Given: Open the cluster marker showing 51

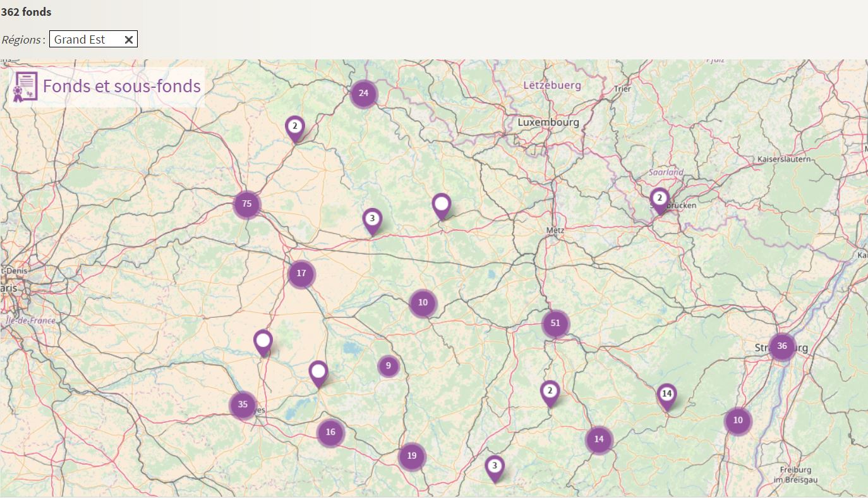Looking at the screenshot, I should (555, 324).
